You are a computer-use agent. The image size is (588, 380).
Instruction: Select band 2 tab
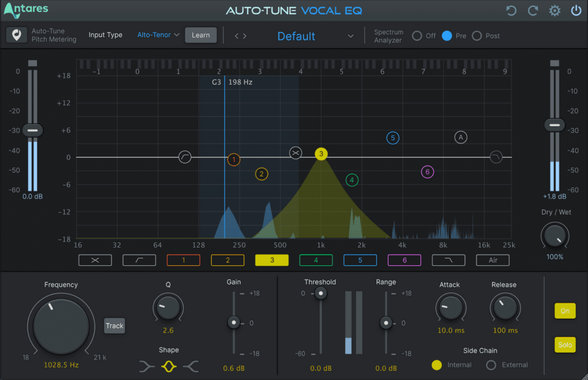227,260
